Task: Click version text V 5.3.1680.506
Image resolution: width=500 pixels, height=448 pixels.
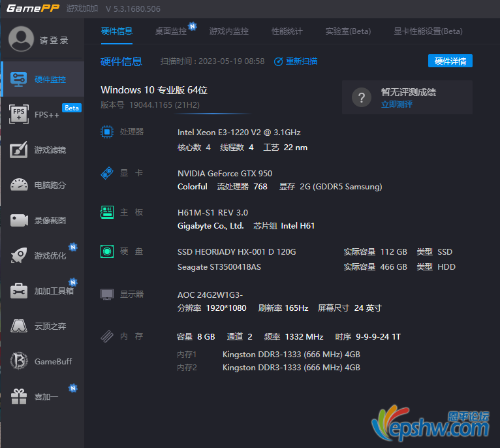Action: pos(133,8)
